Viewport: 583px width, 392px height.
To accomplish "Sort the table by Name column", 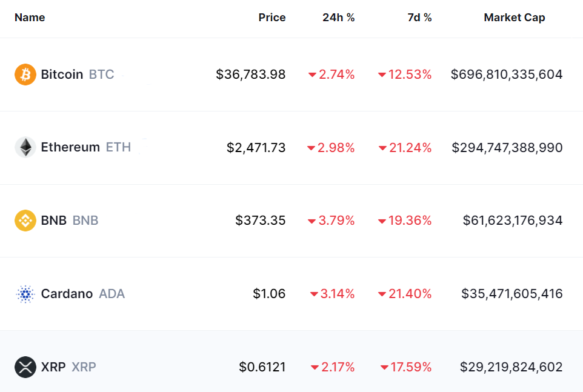I will (x=30, y=18).
